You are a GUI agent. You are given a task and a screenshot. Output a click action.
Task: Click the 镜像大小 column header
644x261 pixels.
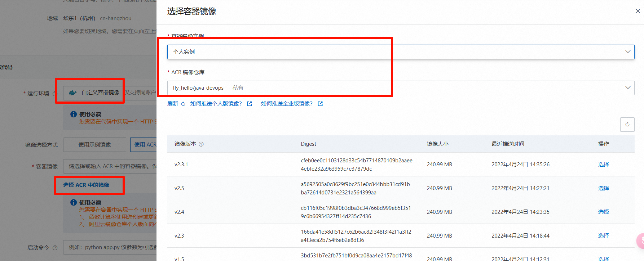438,144
